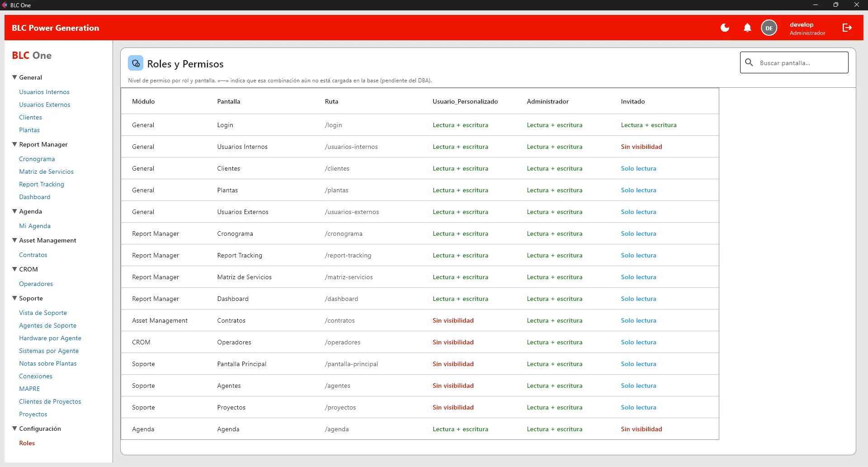Focus the Buscar pantalla search field
The width and height of the screenshot is (868, 467).
[x=794, y=62]
